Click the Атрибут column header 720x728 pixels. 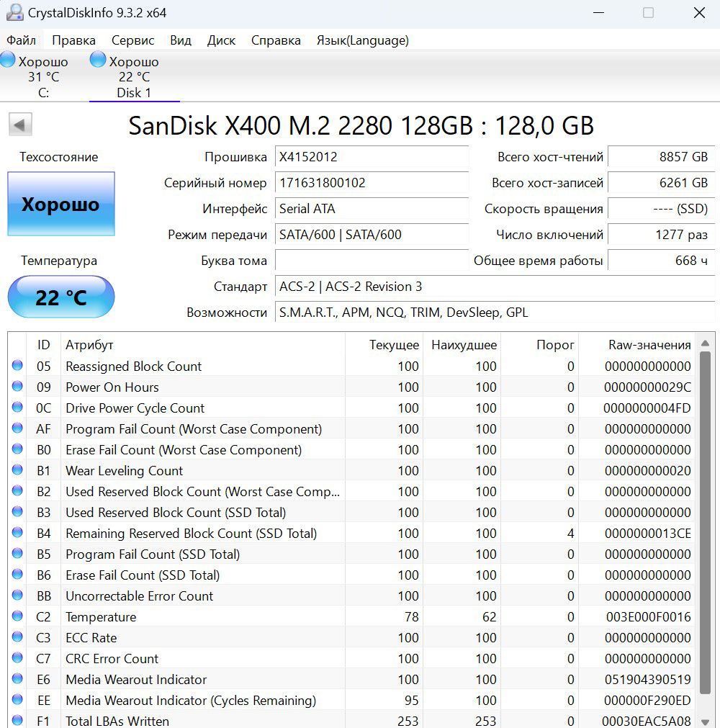[203, 345]
